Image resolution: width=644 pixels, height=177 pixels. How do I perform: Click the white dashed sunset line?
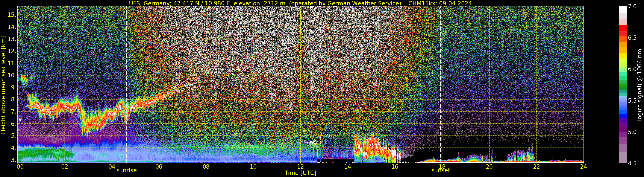(x=441, y=85)
